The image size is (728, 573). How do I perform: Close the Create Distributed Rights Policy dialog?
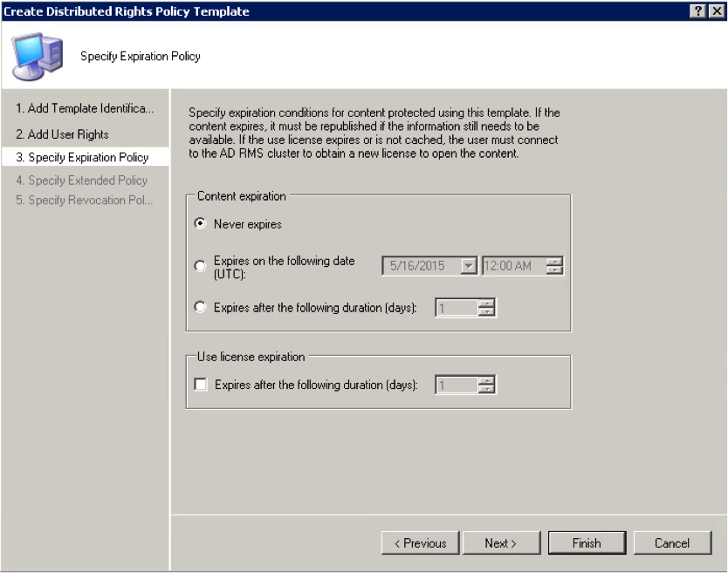(x=716, y=11)
